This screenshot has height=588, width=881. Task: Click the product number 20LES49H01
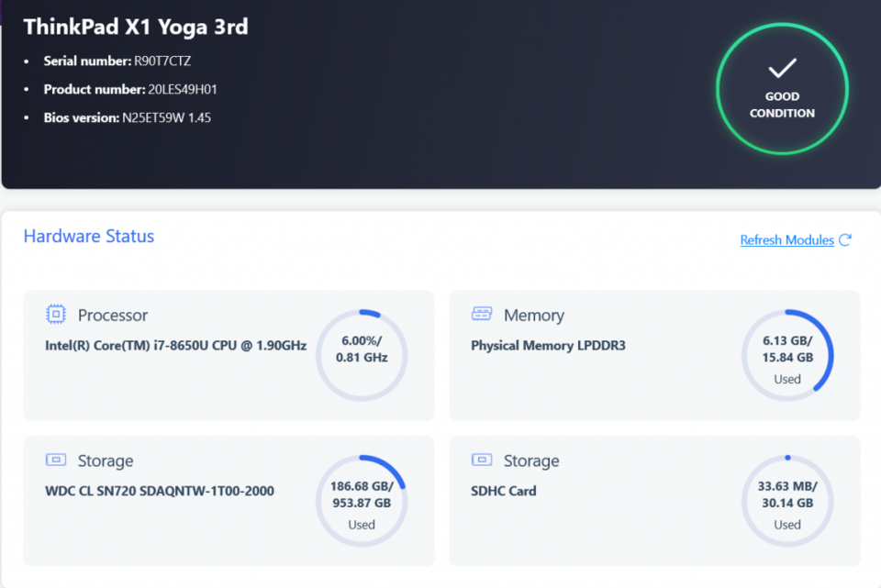(x=183, y=89)
